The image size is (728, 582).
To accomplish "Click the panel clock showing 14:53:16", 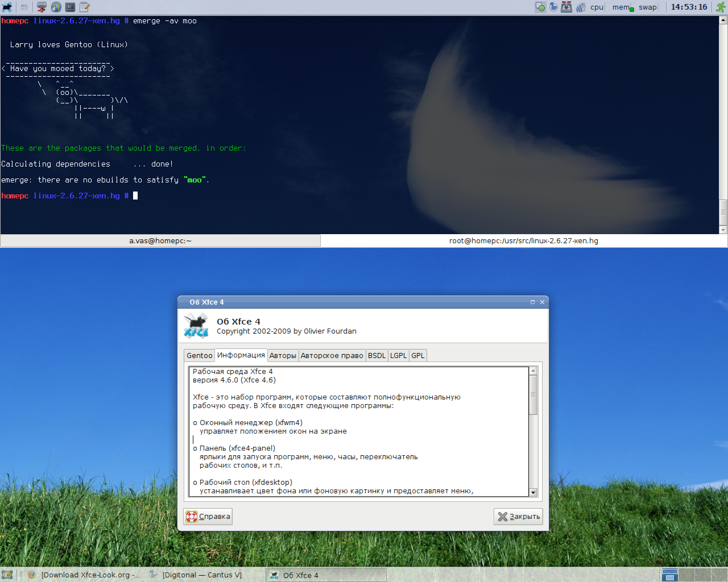I will [x=689, y=7].
